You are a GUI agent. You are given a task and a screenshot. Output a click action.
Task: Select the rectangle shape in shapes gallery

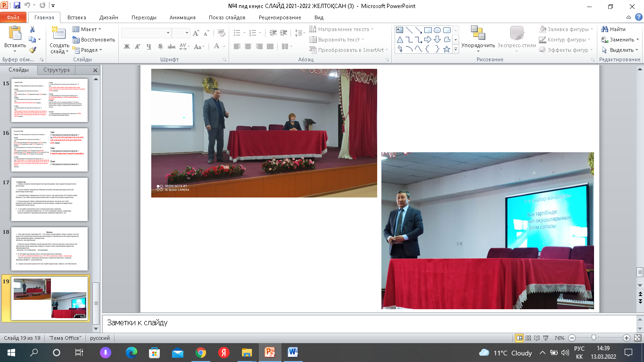pos(428,30)
